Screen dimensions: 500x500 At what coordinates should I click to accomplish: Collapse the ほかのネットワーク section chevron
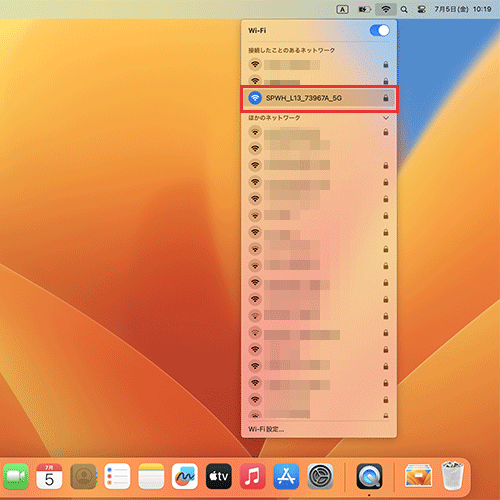[x=386, y=118]
